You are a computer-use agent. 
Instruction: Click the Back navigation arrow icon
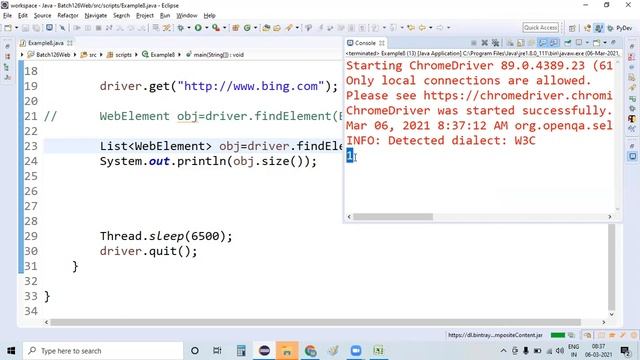click(x=422, y=28)
